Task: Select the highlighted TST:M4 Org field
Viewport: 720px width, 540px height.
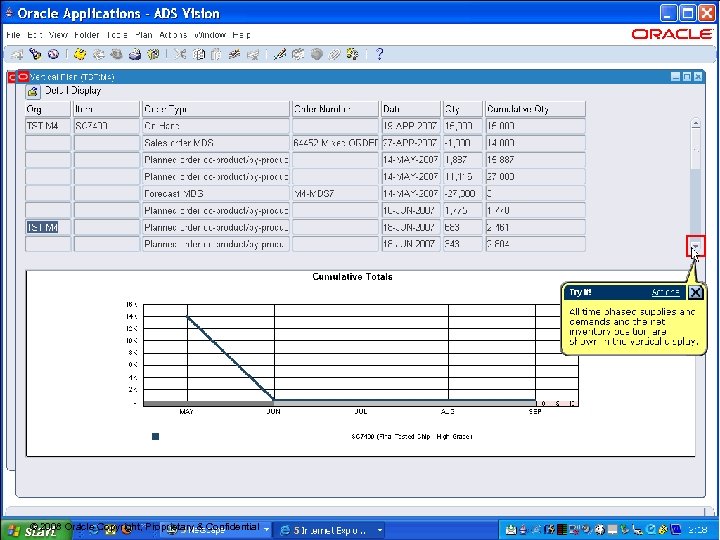Action: (48, 227)
